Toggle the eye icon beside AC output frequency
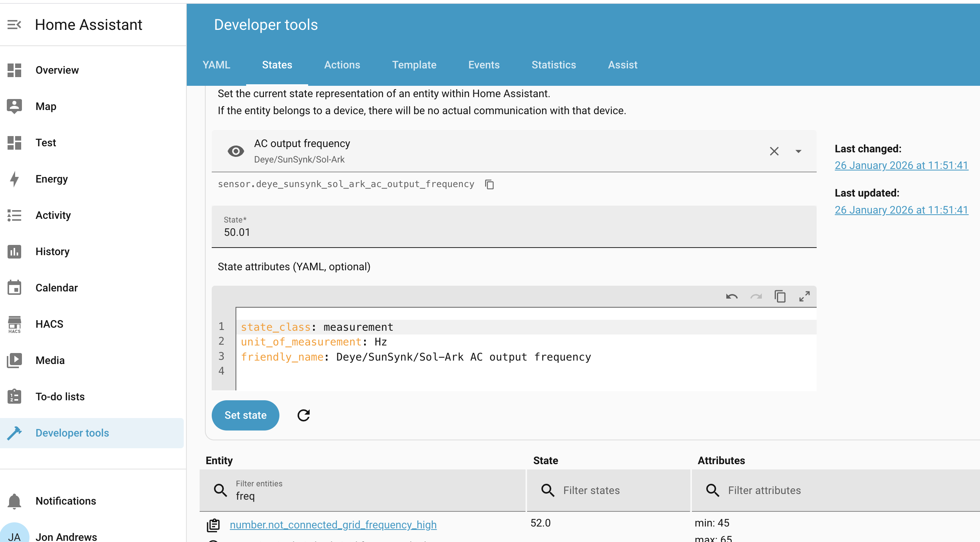980x542 pixels. click(236, 152)
